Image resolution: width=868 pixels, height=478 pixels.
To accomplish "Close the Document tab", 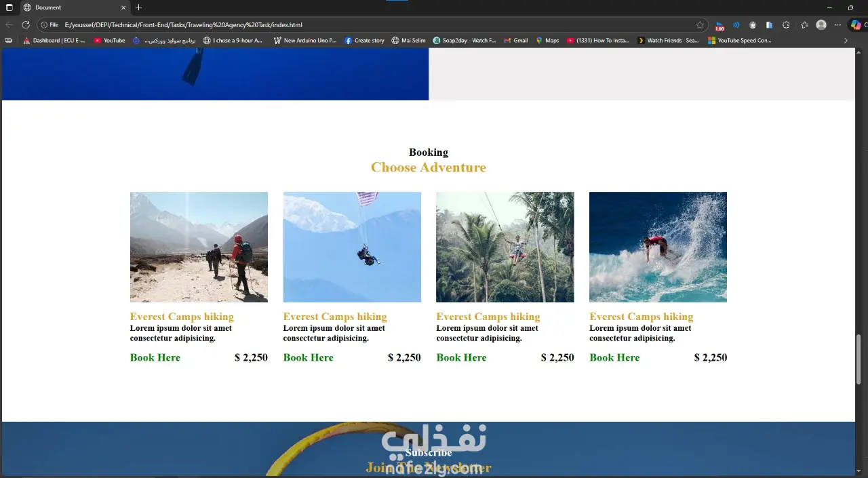I will click(123, 7).
